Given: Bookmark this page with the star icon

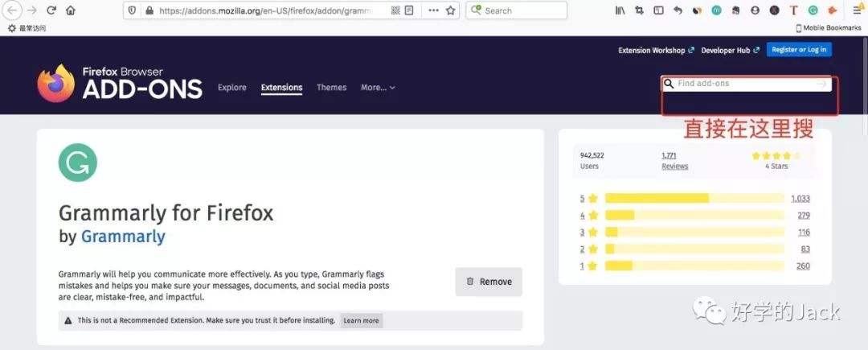Looking at the screenshot, I should coord(451,10).
